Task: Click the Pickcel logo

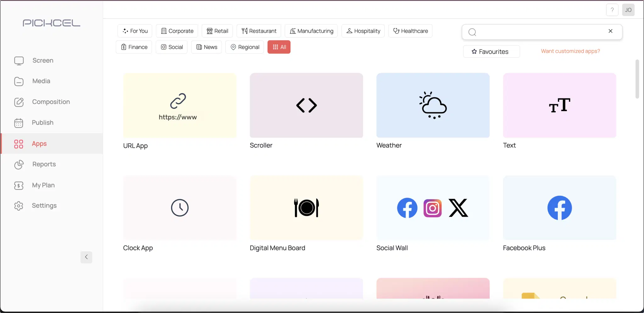Action: coord(51,23)
